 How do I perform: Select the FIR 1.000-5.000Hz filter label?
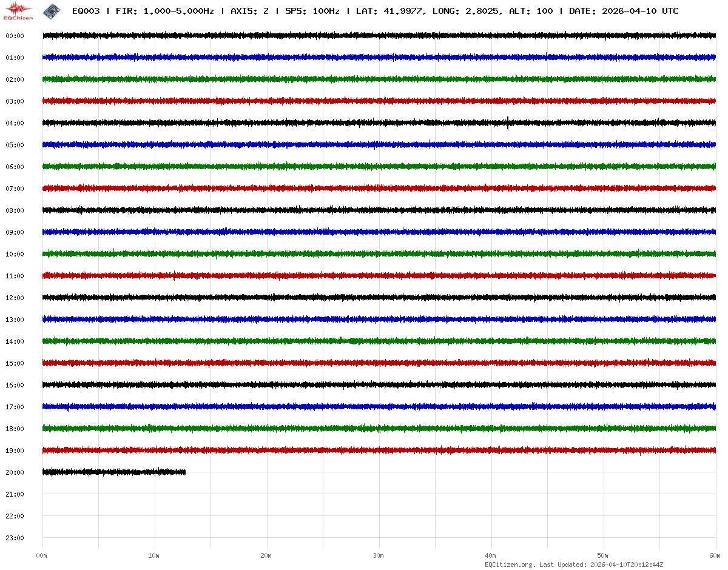click(164, 12)
